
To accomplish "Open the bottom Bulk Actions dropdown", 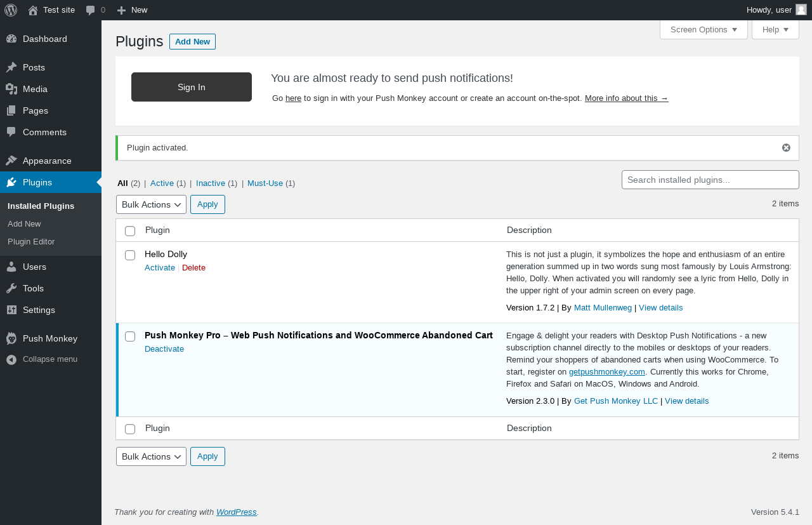I will point(151,456).
